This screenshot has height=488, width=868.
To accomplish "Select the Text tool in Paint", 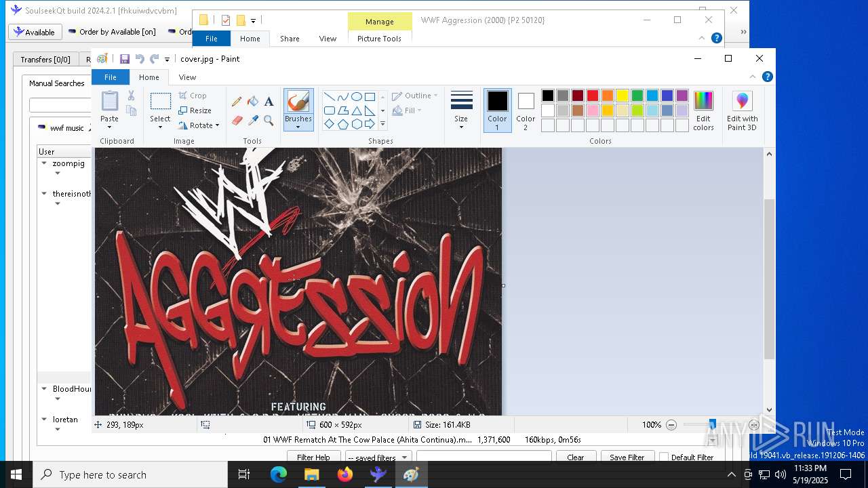I will (269, 102).
